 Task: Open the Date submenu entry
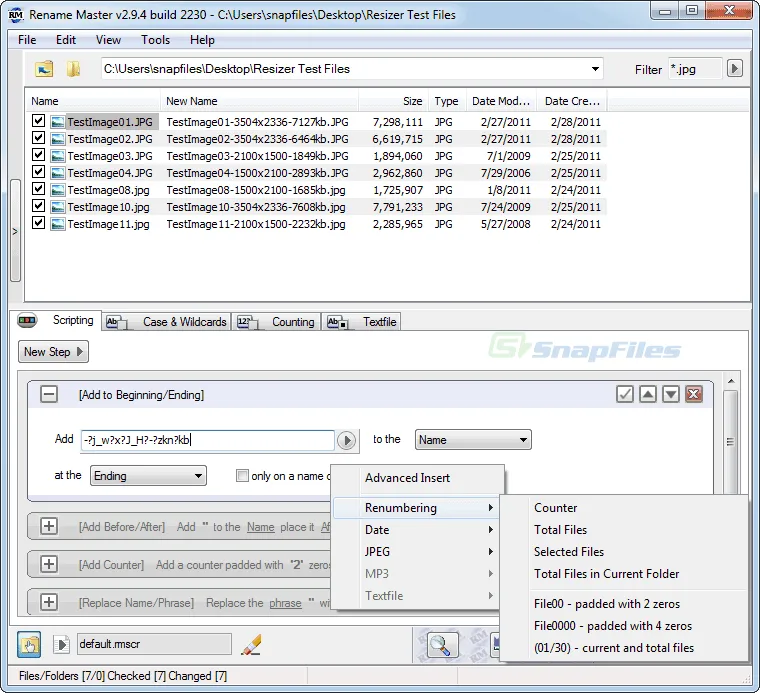416,530
